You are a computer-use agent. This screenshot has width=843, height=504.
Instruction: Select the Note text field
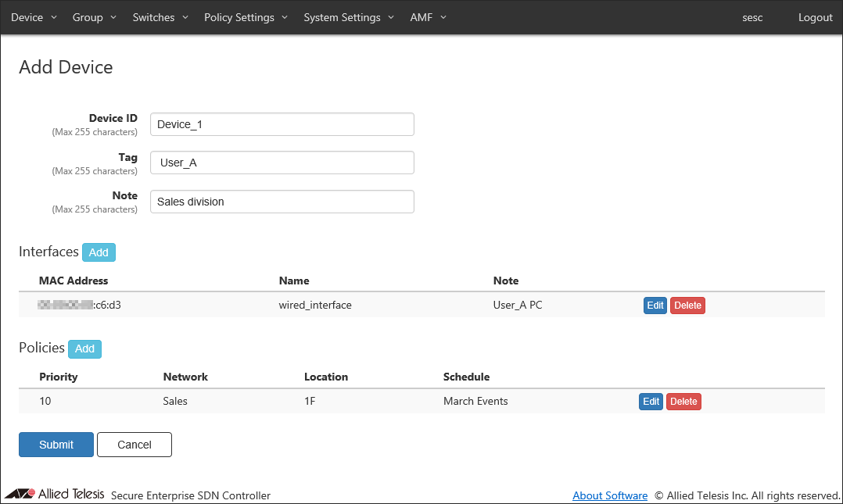[x=282, y=202]
